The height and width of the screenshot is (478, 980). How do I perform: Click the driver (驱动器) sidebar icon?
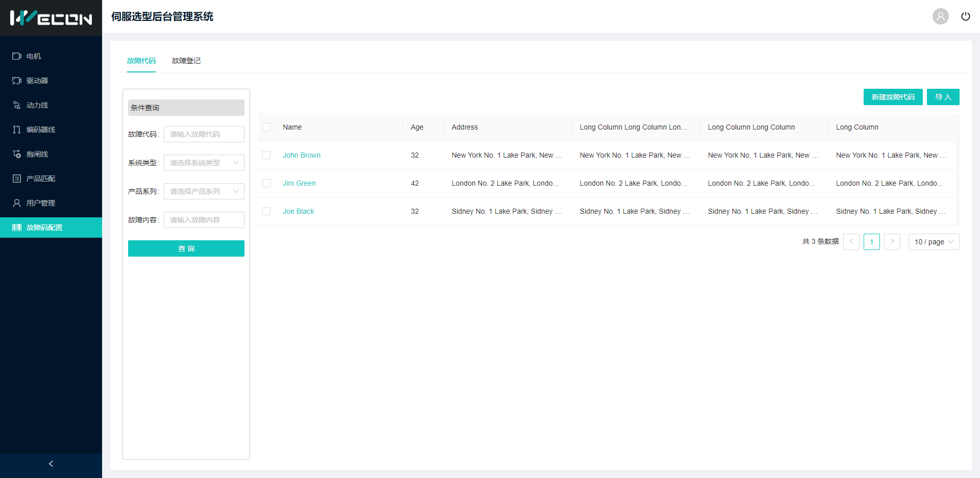tap(17, 81)
